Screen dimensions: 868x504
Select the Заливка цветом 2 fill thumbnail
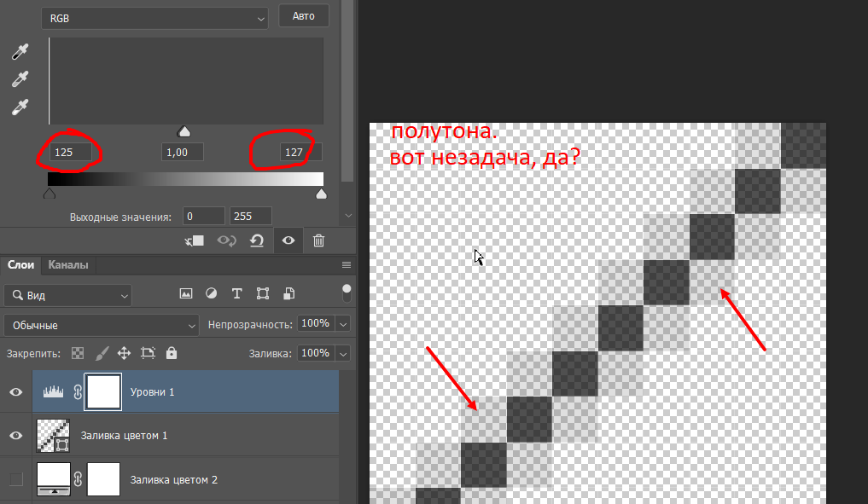(53, 479)
